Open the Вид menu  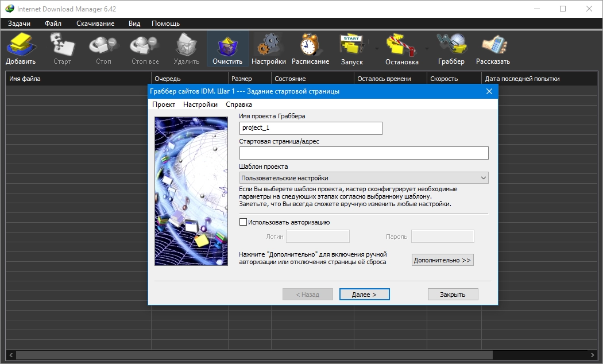coord(134,24)
